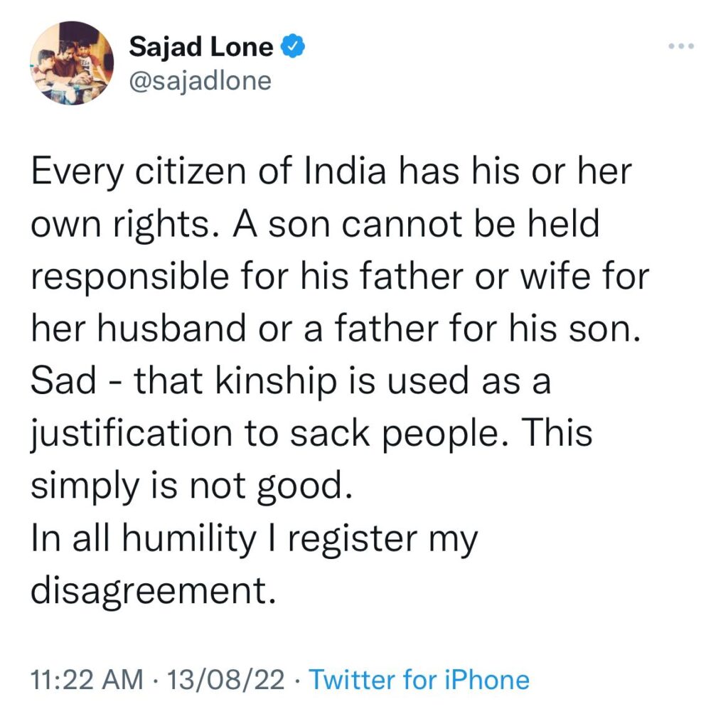
Task: Open the three-dot more options menu
Action: (x=681, y=46)
